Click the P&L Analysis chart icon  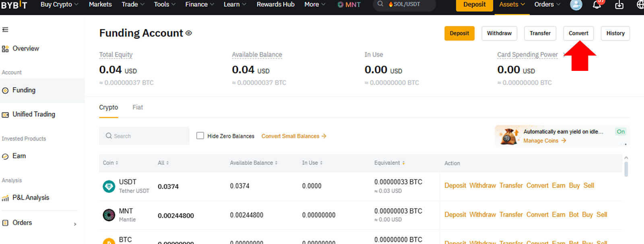pos(5,198)
